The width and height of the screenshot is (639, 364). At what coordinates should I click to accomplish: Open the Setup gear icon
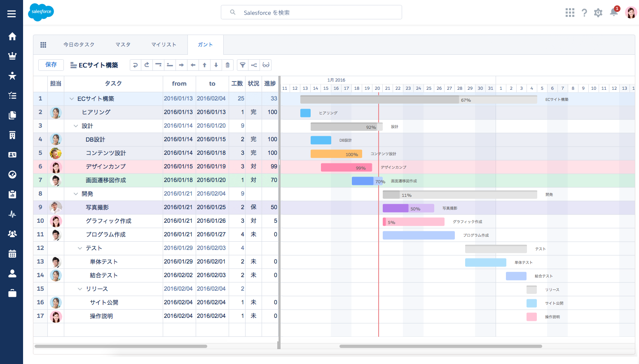click(598, 13)
